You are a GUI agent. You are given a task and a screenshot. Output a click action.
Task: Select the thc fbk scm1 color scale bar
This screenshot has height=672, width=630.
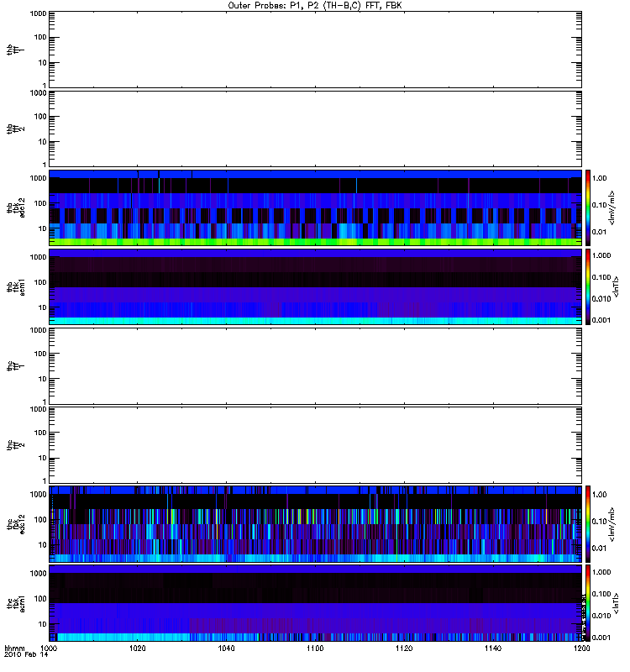click(588, 603)
